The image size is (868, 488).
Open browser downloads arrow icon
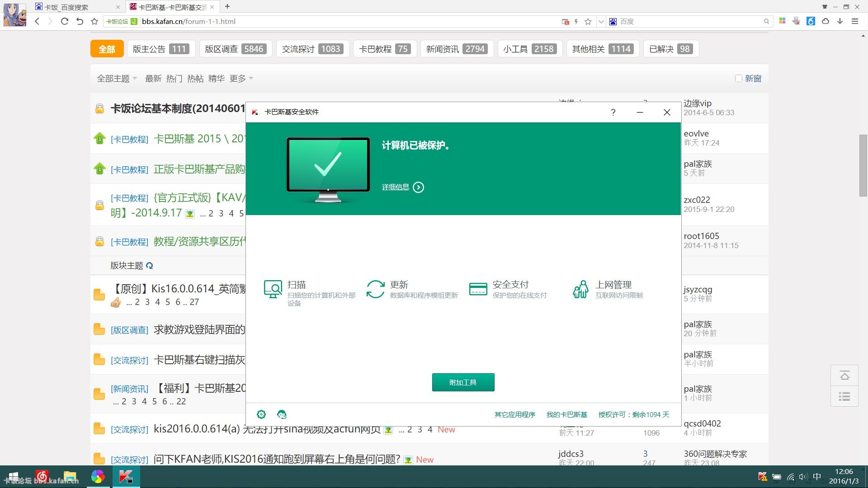840,21
